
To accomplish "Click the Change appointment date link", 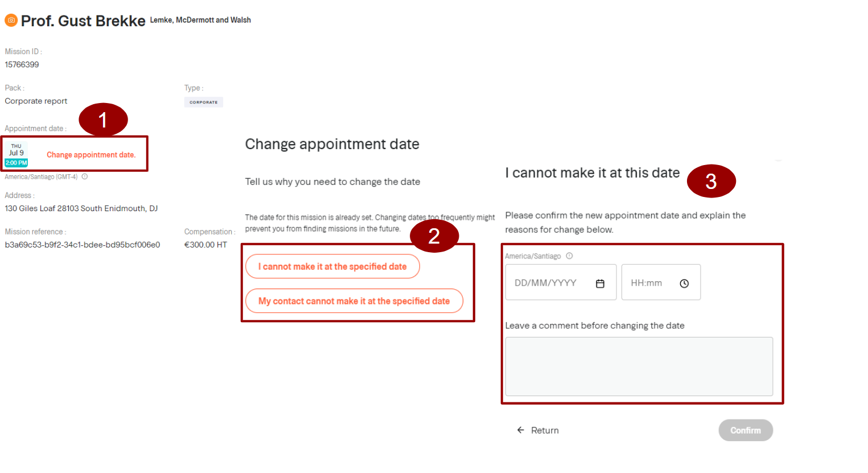I will point(91,155).
